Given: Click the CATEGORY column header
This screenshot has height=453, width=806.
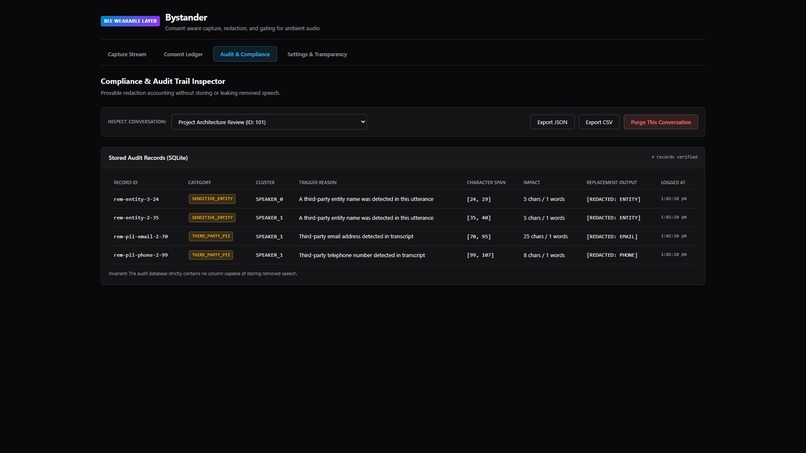Looking at the screenshot, I should point(199,183).
